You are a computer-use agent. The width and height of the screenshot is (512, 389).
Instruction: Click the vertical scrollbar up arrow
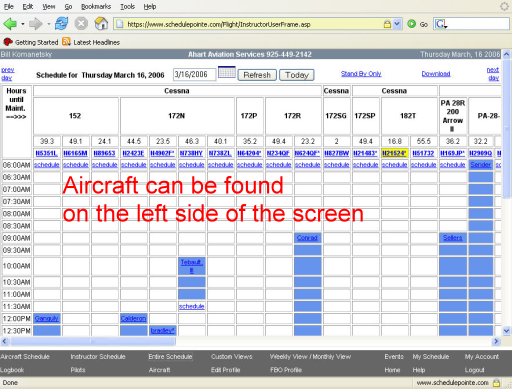coord(506,54)
